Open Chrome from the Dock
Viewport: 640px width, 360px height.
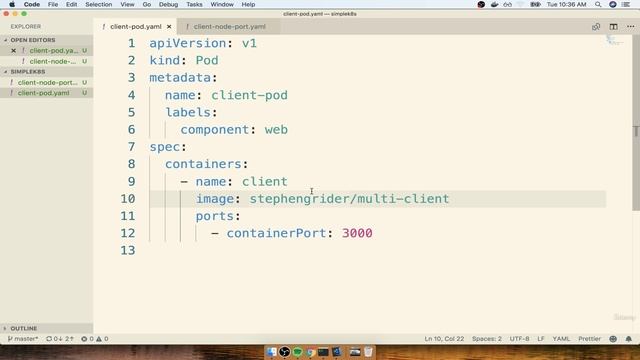tap(311, 351)
